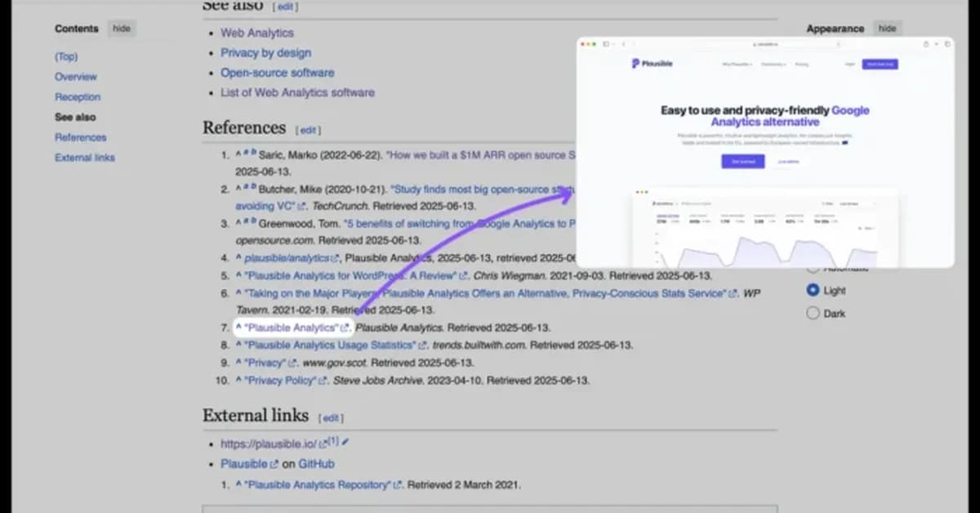Click the Plausible icon in the dashboard header
The image size is (980, 513).
pos(655,203)
